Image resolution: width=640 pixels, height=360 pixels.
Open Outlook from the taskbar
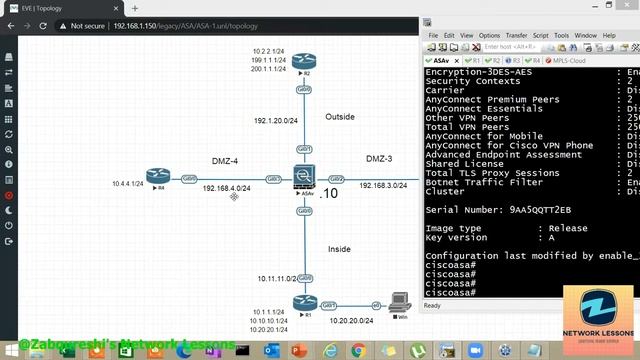point(271,351)
